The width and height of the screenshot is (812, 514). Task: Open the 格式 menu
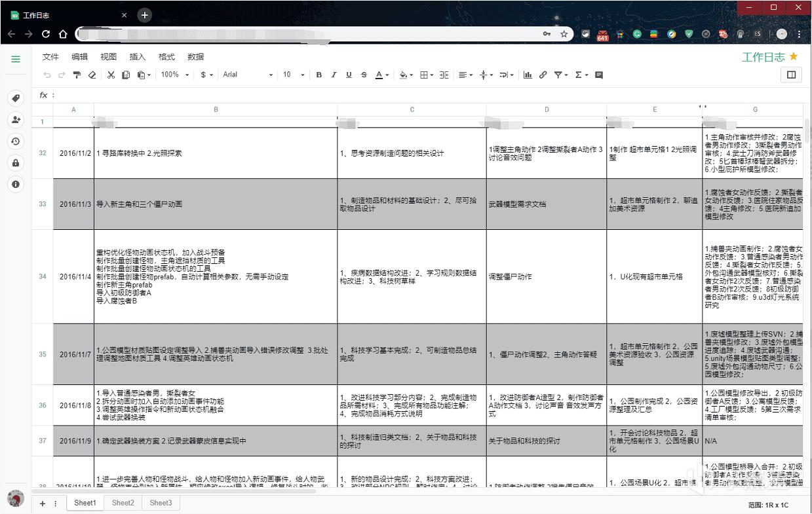click(166, 57)
